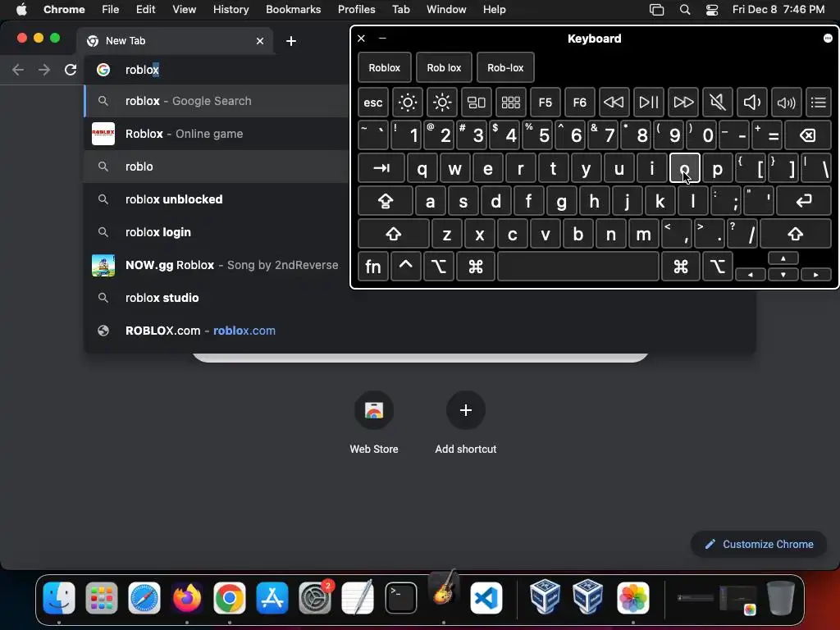Screen dimensions: 840x630
Task: Open the Bookmarks menu
Action: 293,9
